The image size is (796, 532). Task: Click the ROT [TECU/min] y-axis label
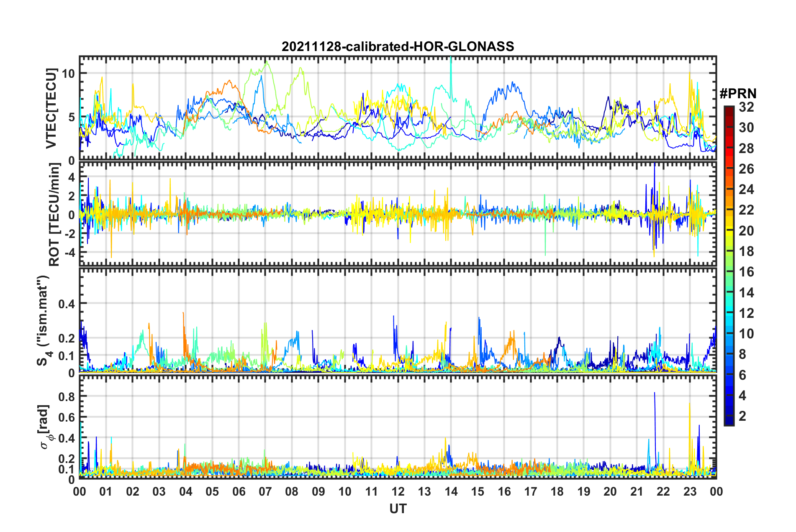pos(54,215)
